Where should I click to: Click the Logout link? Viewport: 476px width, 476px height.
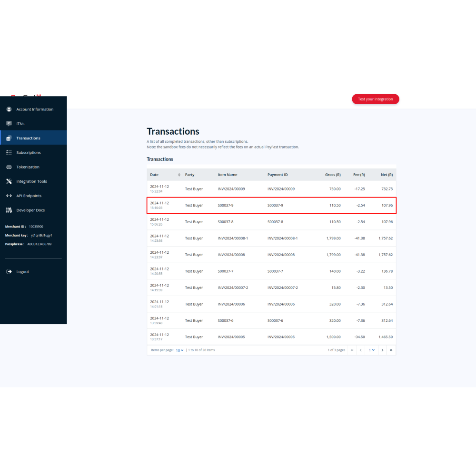tap(22, 272)
